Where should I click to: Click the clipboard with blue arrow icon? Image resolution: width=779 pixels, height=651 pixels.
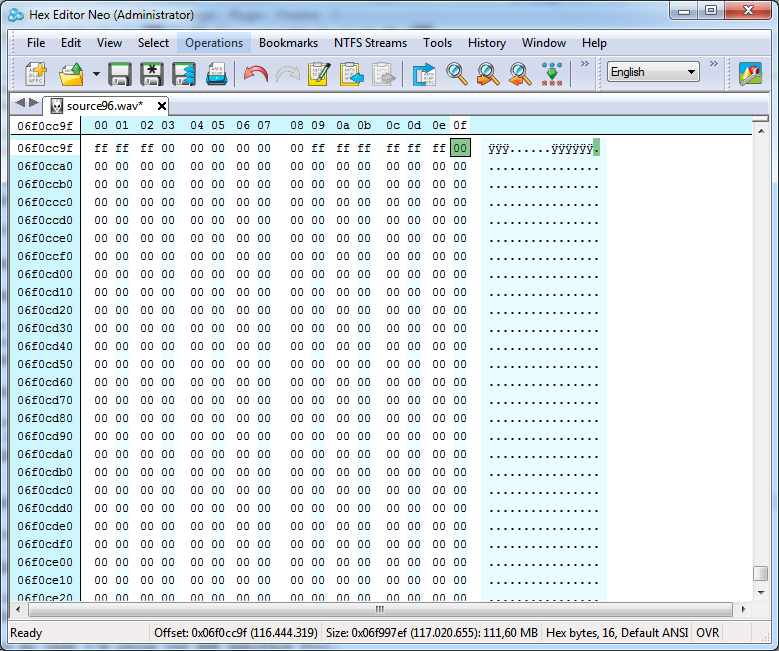coord(351,74)
